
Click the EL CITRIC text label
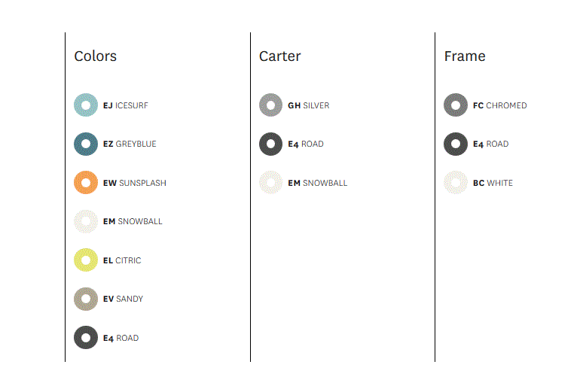tap(122, 260)
